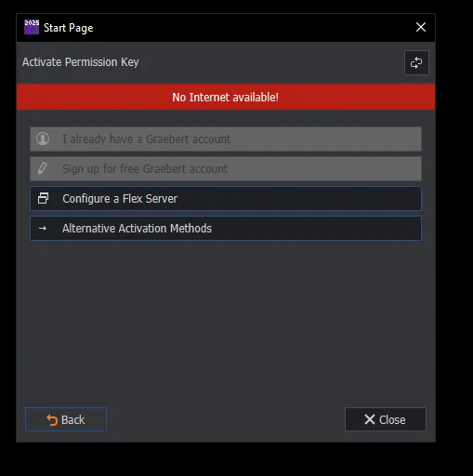
Task: Click the X icon inside the Close button
Action: pos(370,419)
